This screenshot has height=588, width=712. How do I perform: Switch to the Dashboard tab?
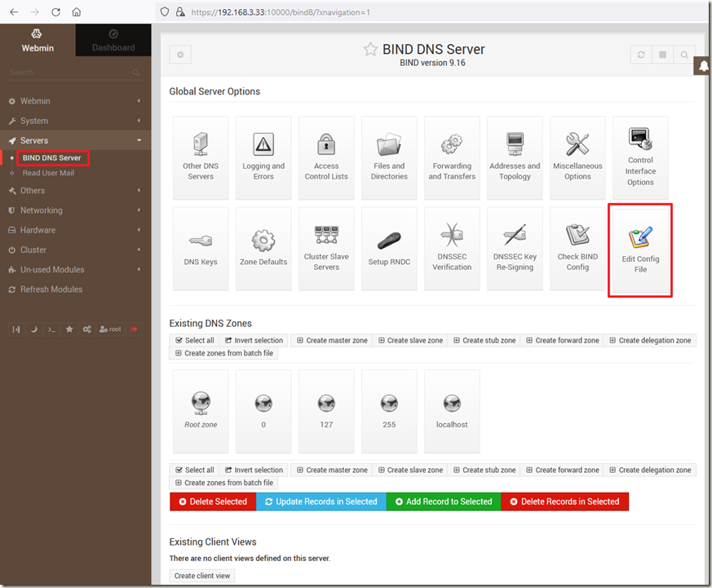tap(113, 41)
